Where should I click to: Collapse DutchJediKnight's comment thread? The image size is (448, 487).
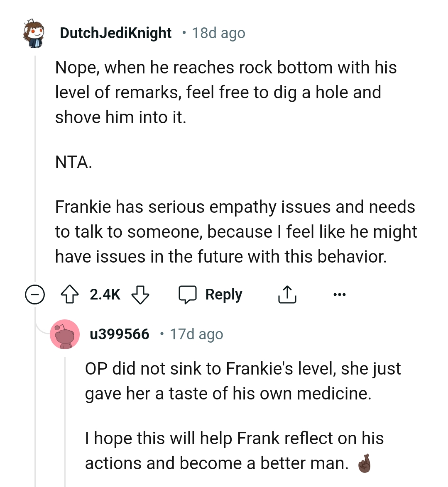pos(36,295)
